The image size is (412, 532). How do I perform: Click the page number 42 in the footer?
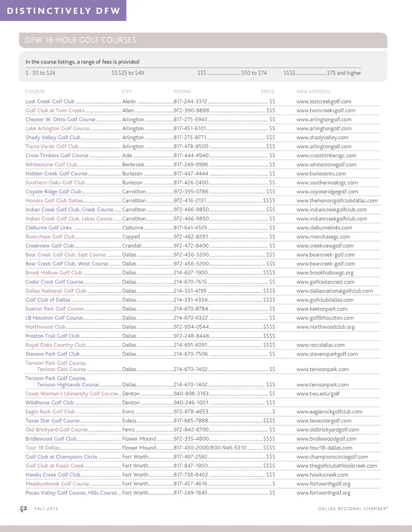[x=23, y=508]
